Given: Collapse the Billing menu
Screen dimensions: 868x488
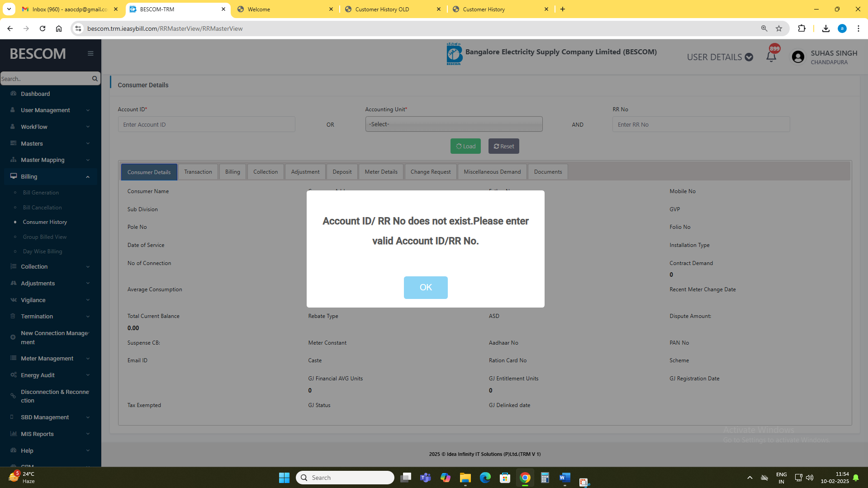Looking at the screenshot, I should tap(51, 176).
